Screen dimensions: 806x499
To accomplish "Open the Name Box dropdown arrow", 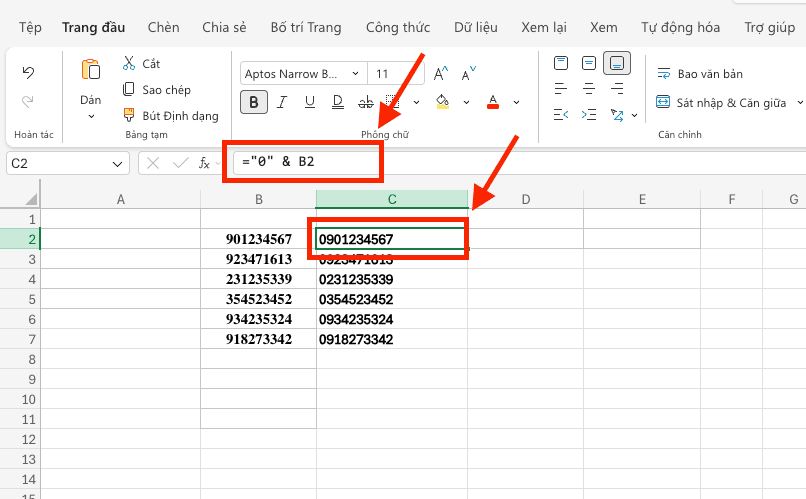I will click(117, 164).
